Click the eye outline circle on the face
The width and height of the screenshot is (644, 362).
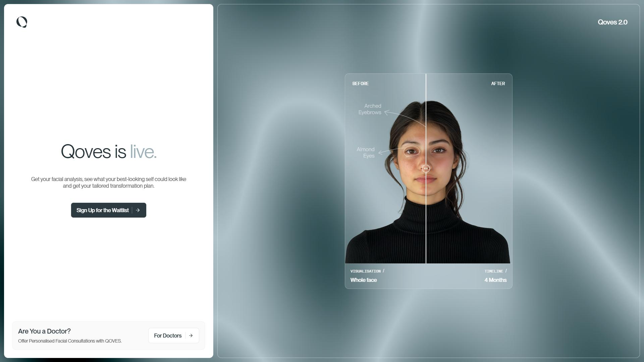click(411, 152)
